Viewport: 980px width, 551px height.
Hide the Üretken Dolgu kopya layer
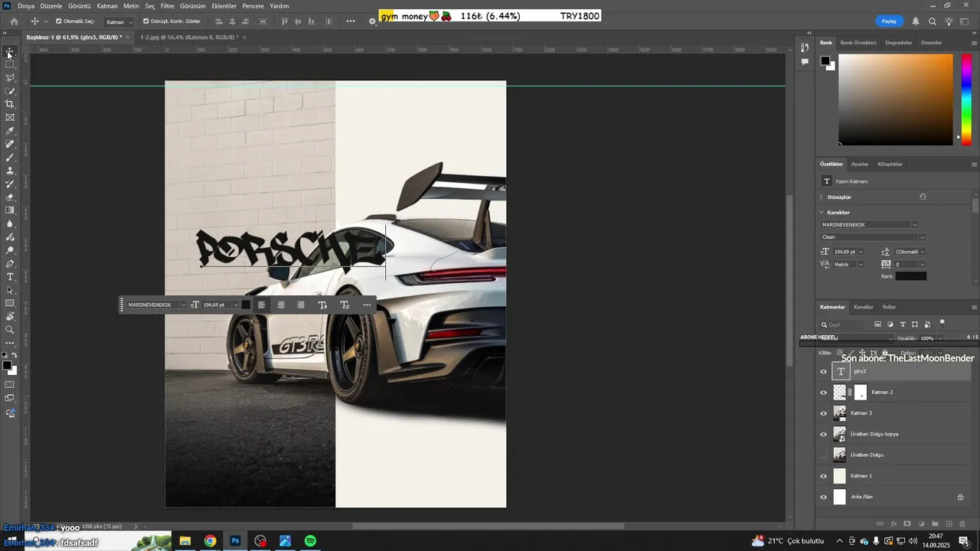[824, 435]
